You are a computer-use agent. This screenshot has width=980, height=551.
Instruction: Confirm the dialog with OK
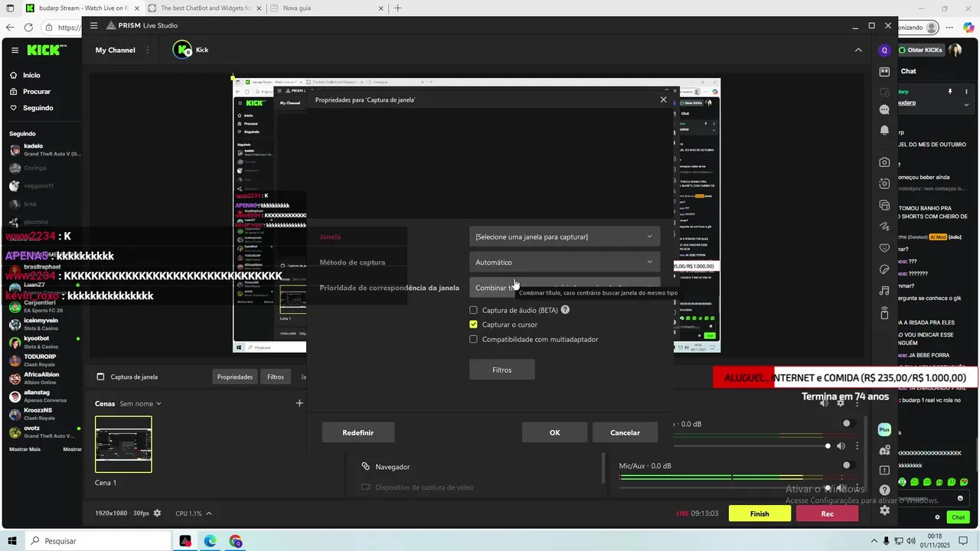pos(554,432)
